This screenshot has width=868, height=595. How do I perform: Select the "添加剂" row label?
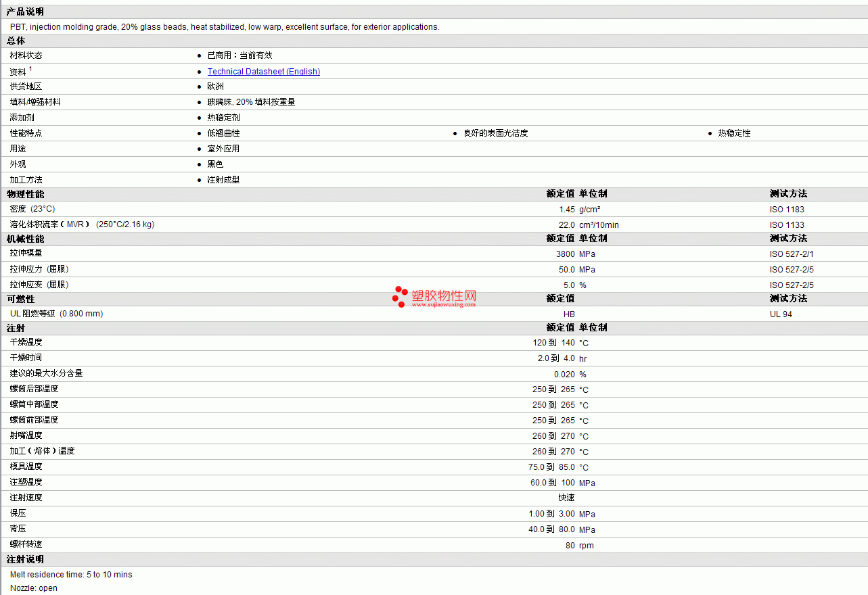point(22,118)
